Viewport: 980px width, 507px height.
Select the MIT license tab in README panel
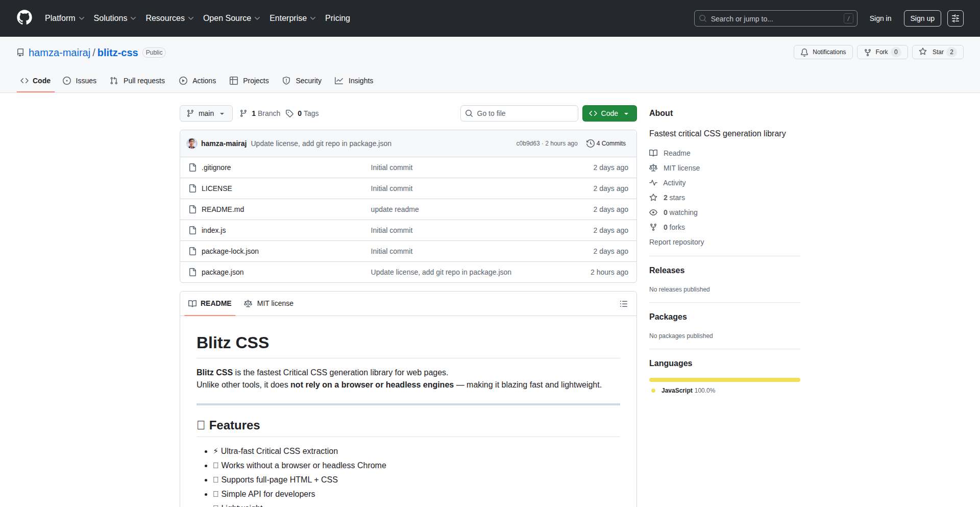269,303
